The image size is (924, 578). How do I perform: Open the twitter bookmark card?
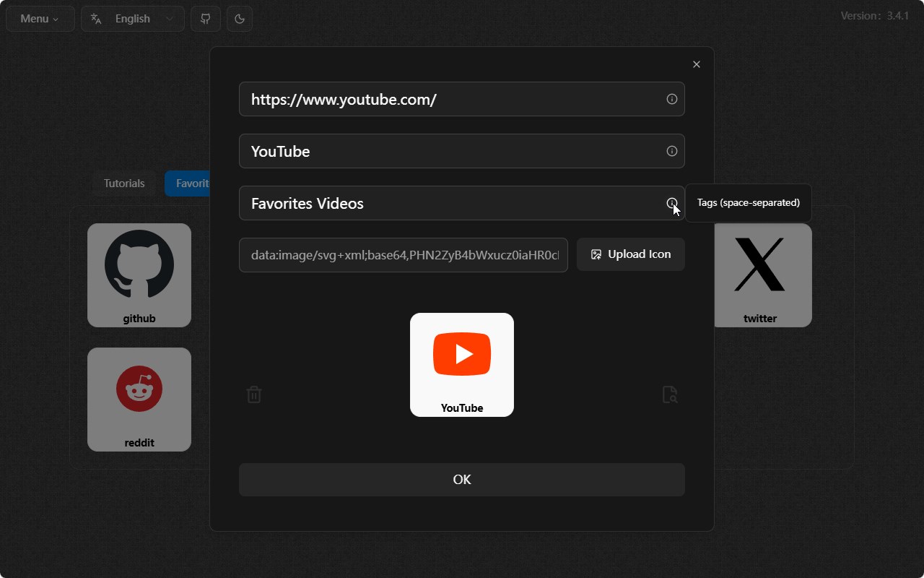coord(762,275)
